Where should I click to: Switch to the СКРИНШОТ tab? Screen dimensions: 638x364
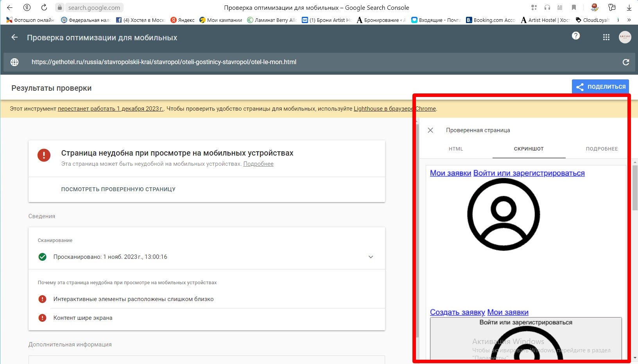pos(529,149)
